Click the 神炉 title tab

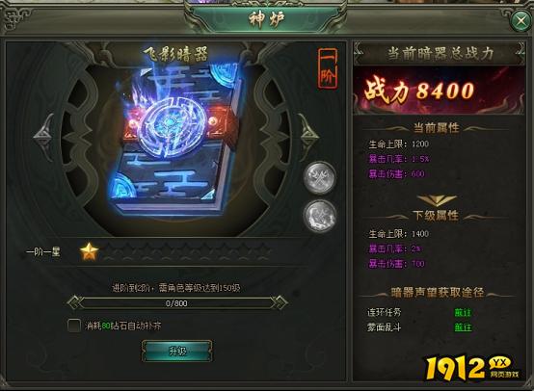[x=266, y=18]
